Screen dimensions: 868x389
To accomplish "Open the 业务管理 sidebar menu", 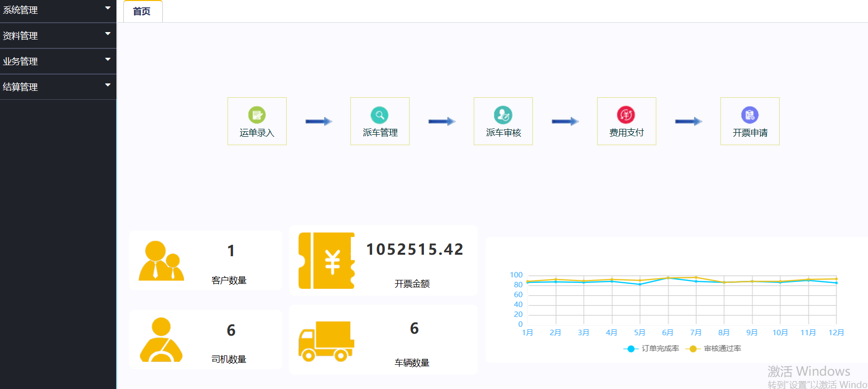I will (58, 61).
